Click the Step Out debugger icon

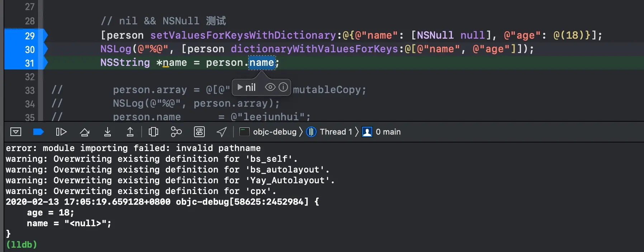click(x=130, y=132)
